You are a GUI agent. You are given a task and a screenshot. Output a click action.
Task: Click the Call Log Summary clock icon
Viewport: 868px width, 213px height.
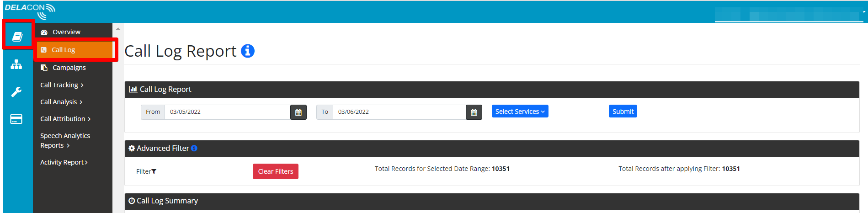coord(132,201)
